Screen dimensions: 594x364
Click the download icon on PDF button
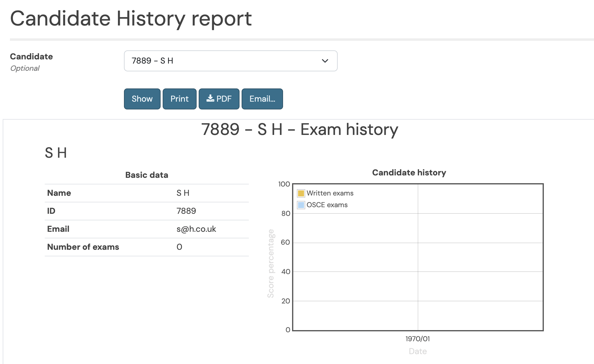point(210,98)
